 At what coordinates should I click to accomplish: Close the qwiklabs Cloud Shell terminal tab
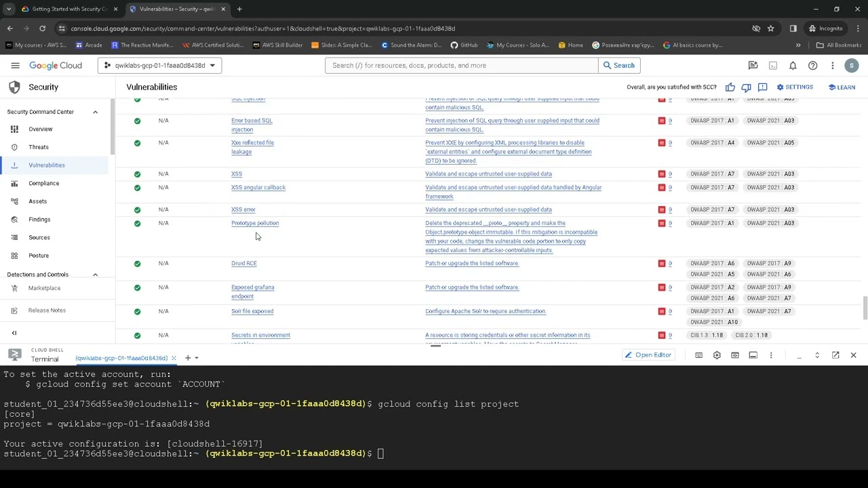click(x=174, y=358)
